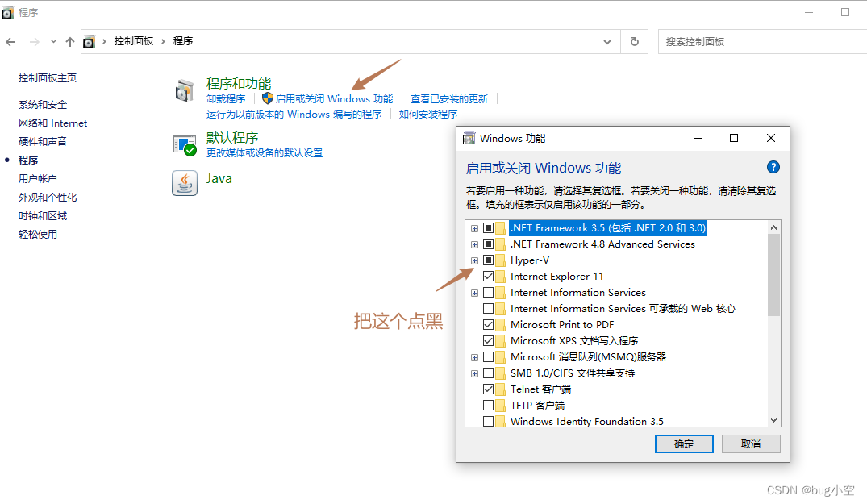Click the Windows 功能 dialog title icon
The width and height of the screenshot is (867, 504).
(x=469, y=138)
